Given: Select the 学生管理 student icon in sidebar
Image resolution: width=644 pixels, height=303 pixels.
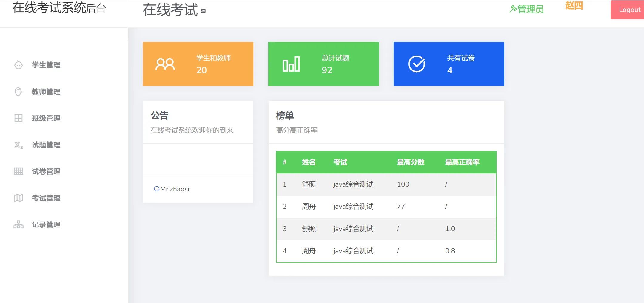Looking at the screenshot, I should click(19, 65).
